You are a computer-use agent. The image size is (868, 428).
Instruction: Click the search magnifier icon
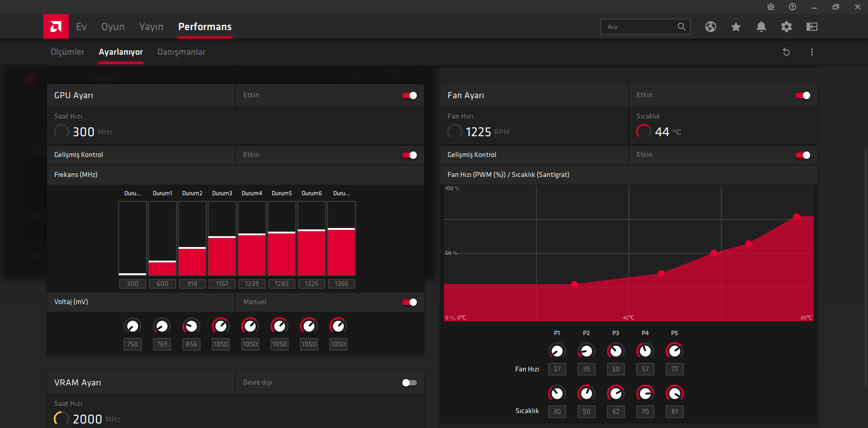[x=681, y=27]
